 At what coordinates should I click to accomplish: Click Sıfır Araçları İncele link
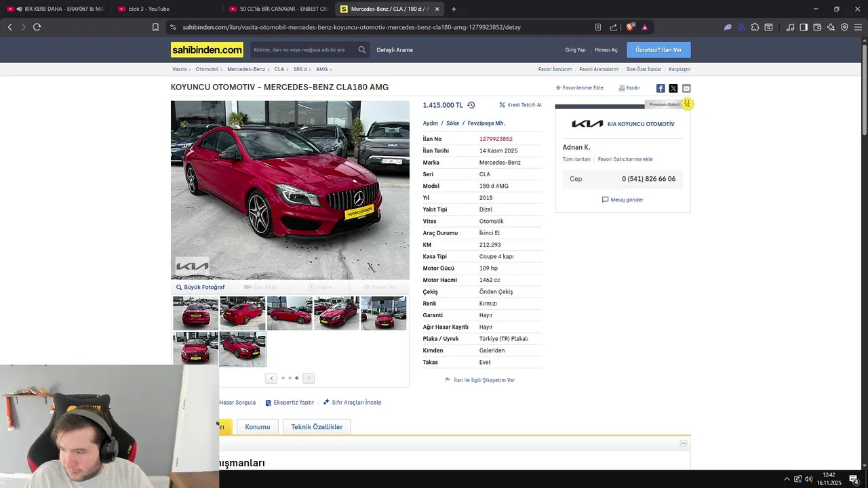coord(352,403)
